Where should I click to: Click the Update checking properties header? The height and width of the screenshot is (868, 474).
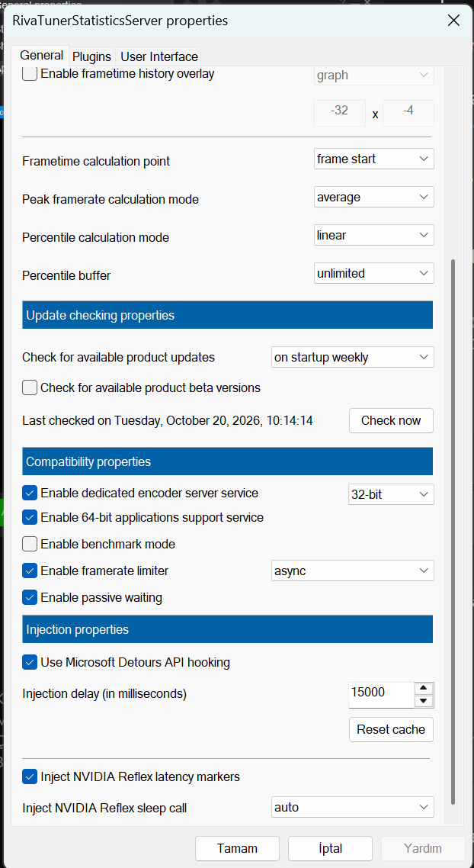227,315
